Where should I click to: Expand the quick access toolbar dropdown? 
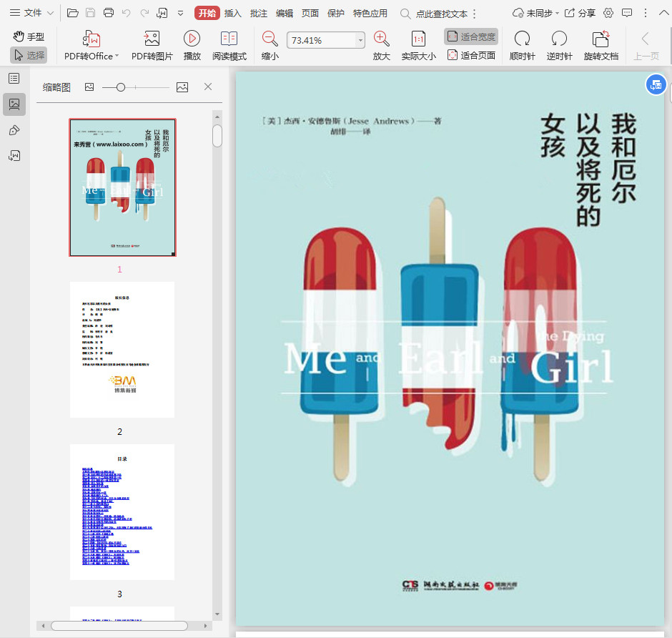click(180, 14)
